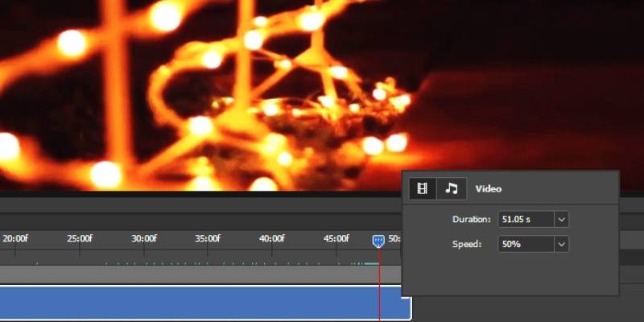Click the 30:00f mark on time ruler
The image size is (644, 322).
pos(144,238)
